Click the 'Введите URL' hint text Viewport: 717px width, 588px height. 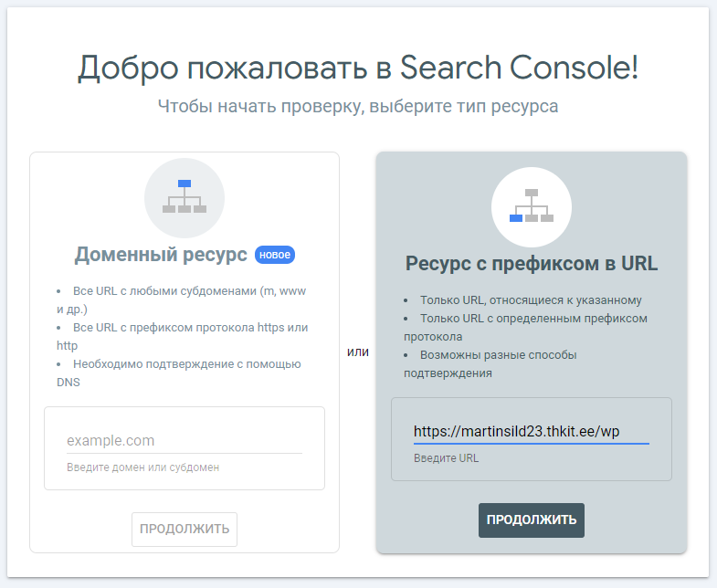(x=447, y=458)
